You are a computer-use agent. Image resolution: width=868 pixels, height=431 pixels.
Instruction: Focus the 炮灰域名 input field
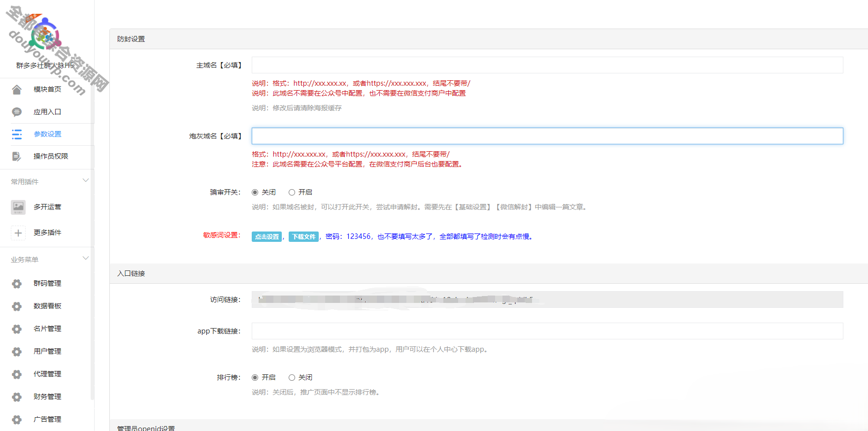(x=547, y=136)
